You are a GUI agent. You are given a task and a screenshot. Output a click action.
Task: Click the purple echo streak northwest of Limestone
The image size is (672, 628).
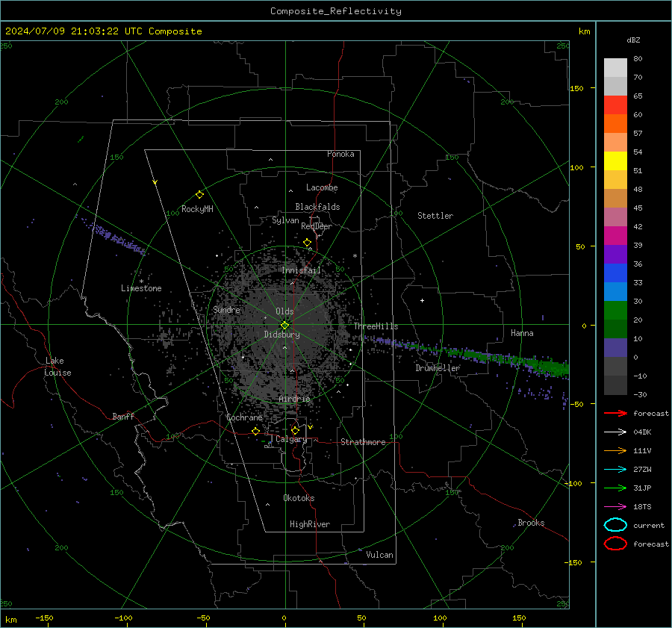[112, 237]
